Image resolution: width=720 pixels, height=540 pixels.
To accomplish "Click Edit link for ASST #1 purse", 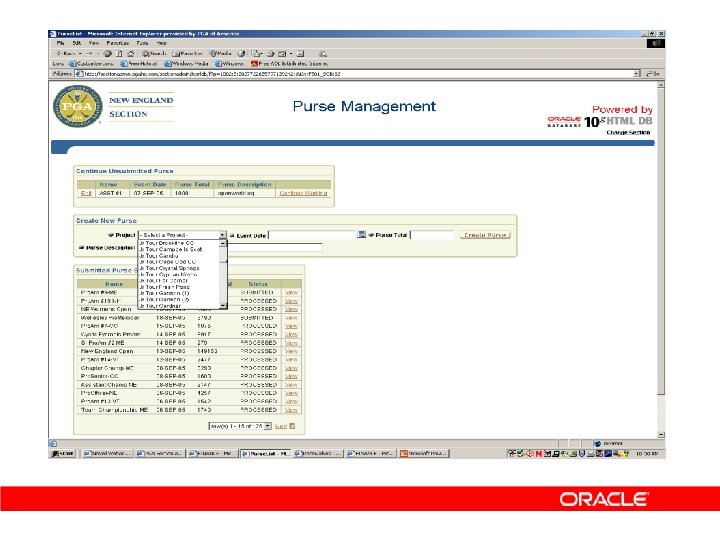I will point(86,193).
